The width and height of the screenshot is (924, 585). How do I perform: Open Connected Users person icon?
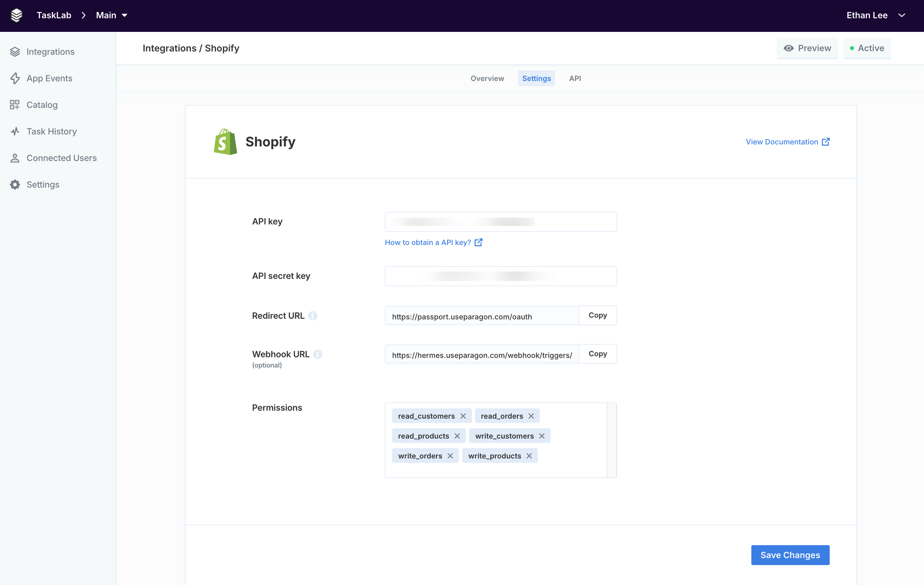tap(15, 158)
